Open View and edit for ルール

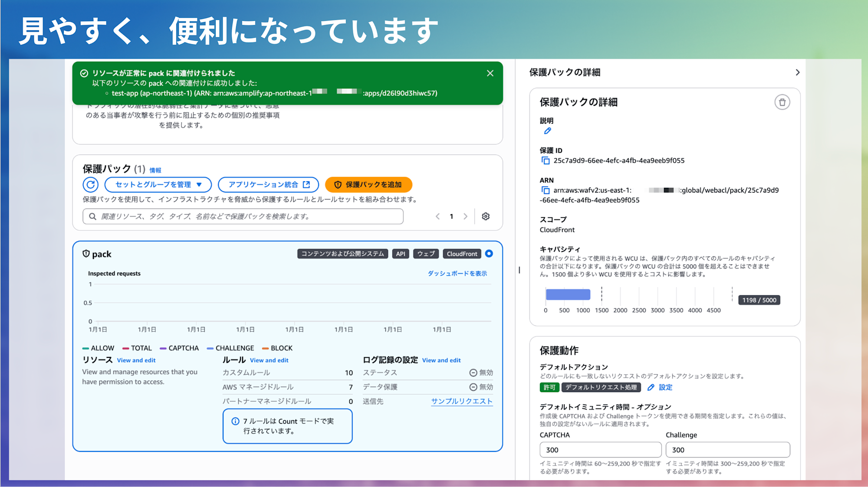point(269,360)
